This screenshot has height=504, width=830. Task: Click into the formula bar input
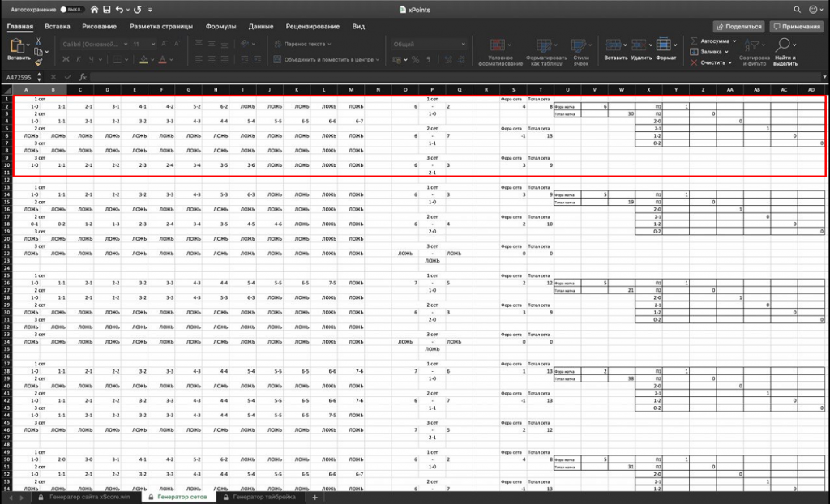coord(456,77)
